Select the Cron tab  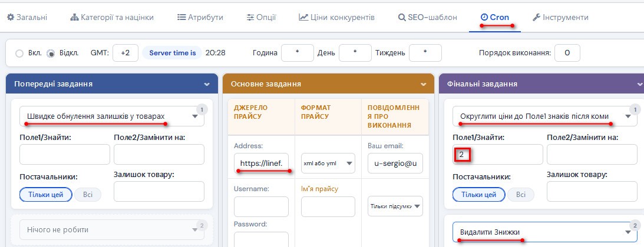(x=495, y=18)
